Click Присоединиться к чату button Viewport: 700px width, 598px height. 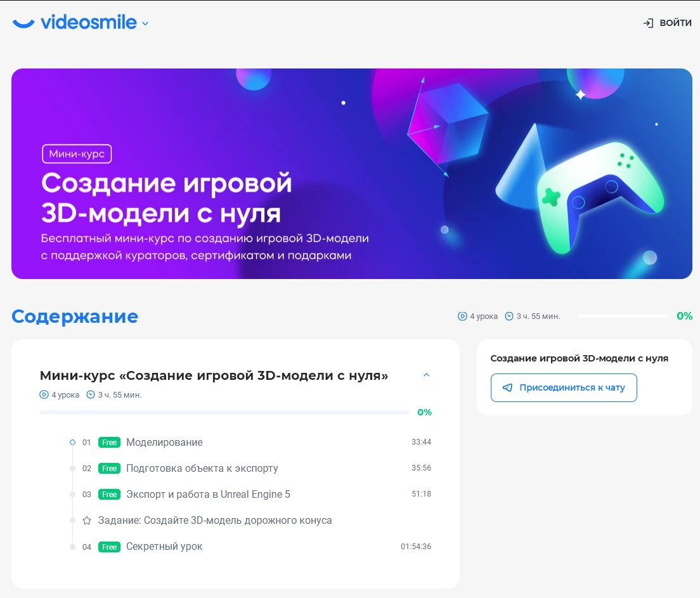coord(564,387)
